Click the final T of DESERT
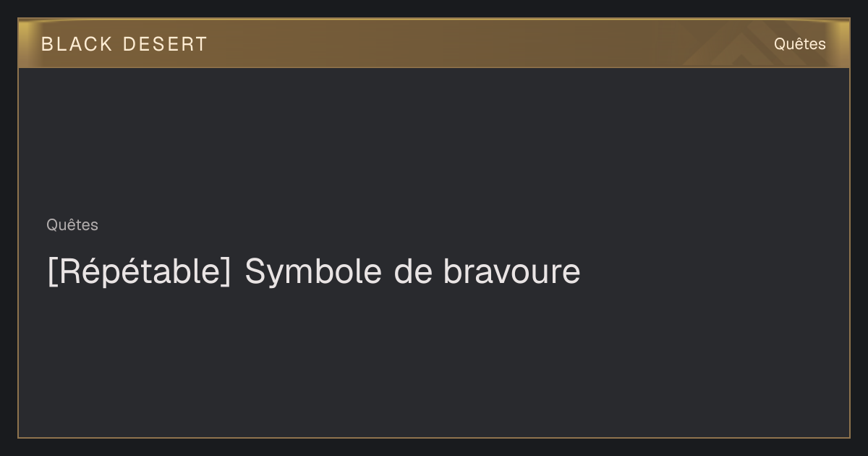This screenshot has width=868, height=456. [200, 44]
